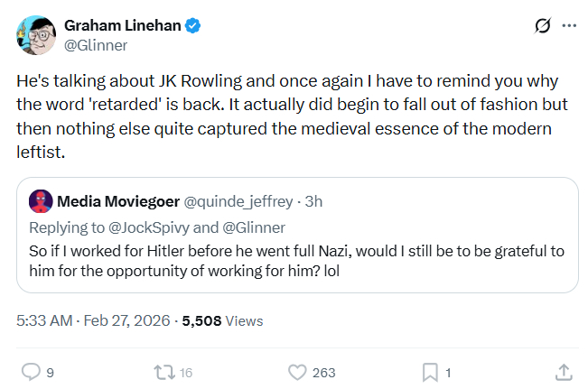
Task: Share the post using the upload-arrow icon
Action: (x=563, y=371)
